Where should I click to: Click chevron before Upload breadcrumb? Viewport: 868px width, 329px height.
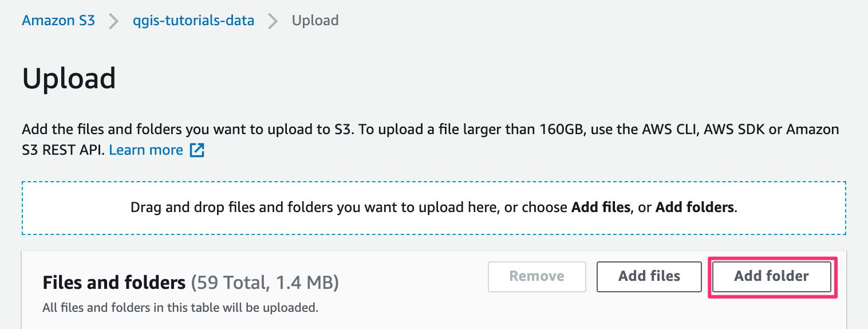point(273,21)
